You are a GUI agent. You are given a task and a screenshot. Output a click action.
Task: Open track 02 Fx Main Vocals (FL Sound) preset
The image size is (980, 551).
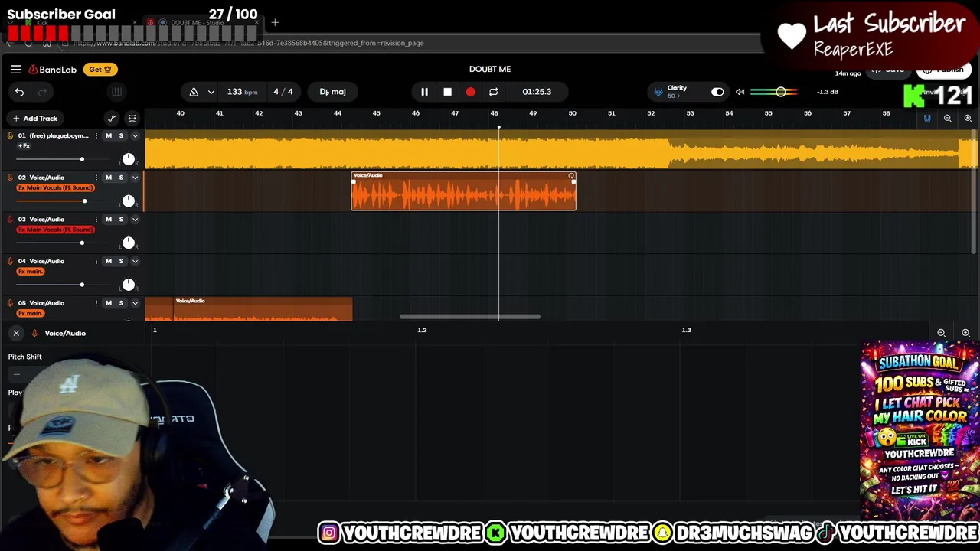click(55, 187)
